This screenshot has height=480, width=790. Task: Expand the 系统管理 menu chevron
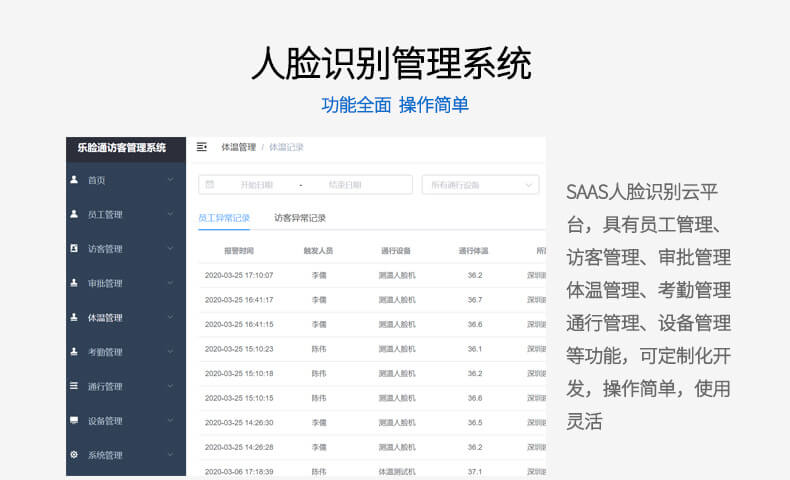point(170,455)
